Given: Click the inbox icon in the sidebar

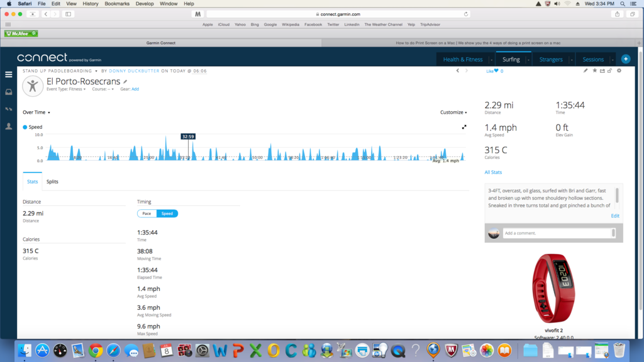Looking at the screenshot, I should 8,92.
